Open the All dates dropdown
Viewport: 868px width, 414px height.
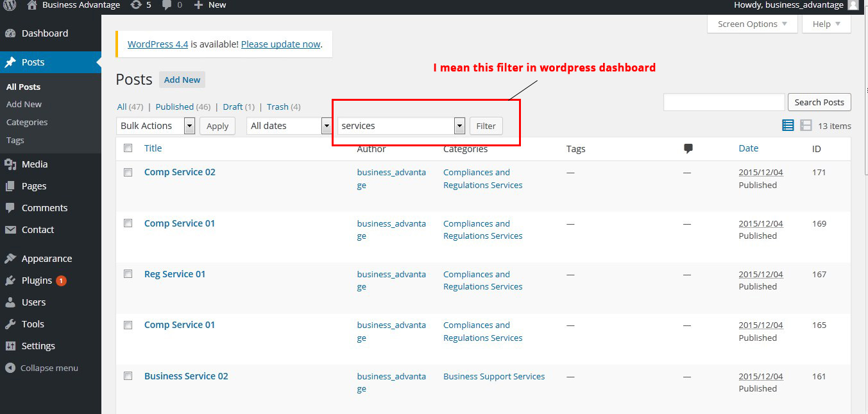click(289, 126)
